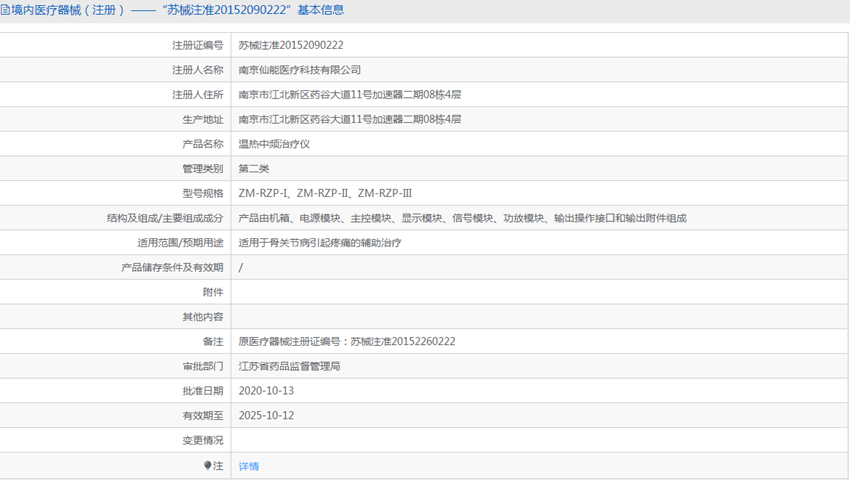Click the 注册人住所 field label
Screen dimensions: 850x480
[x=198, y=95]
